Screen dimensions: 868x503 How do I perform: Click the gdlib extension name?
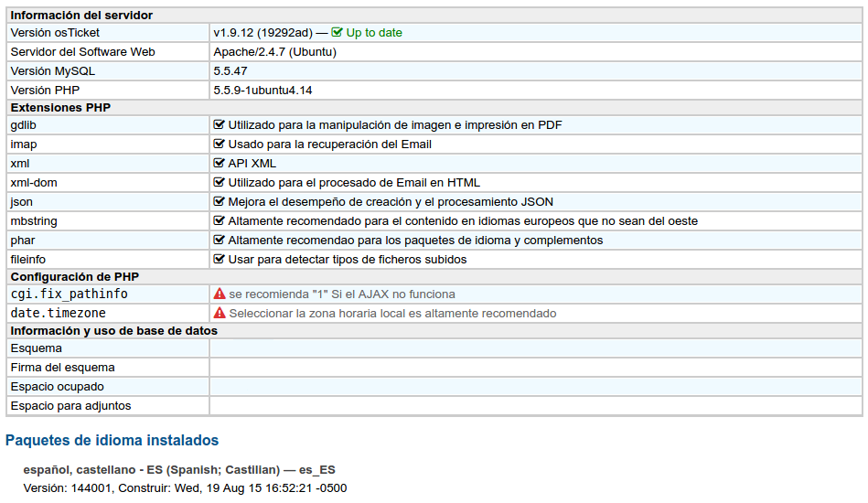tap(23, 125)
